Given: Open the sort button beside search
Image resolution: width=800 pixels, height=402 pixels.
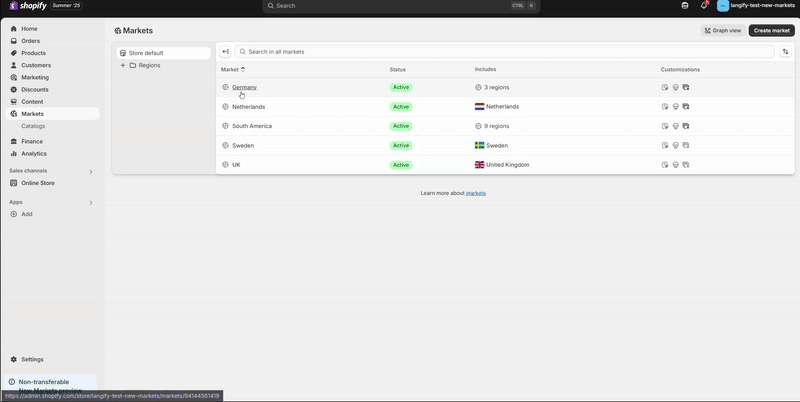Looking at the screenshot, I should point(785,52).
